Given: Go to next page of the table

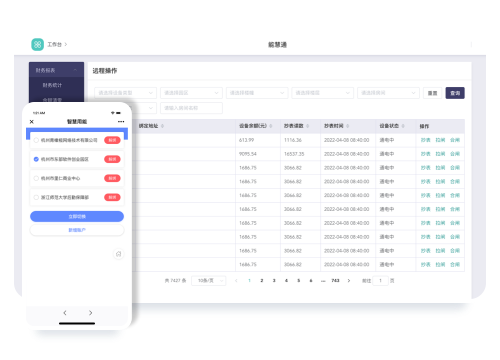Looking at the screenshot, I should [x=349, y=281].
